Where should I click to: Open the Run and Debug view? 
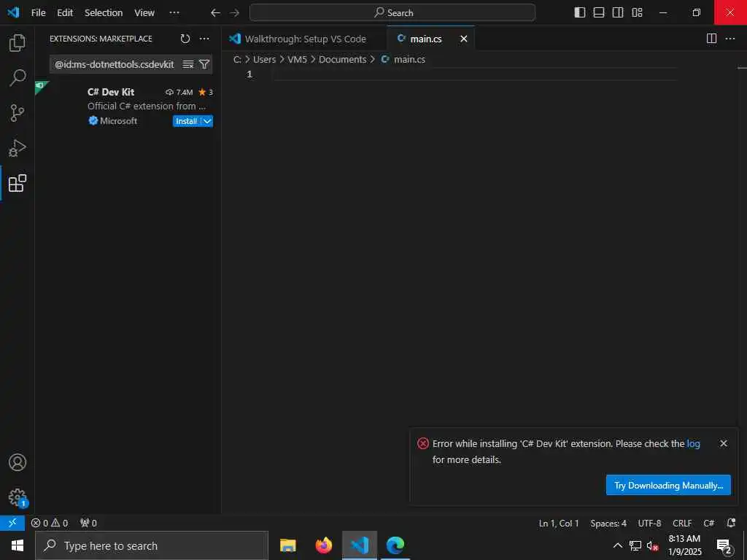18,148
